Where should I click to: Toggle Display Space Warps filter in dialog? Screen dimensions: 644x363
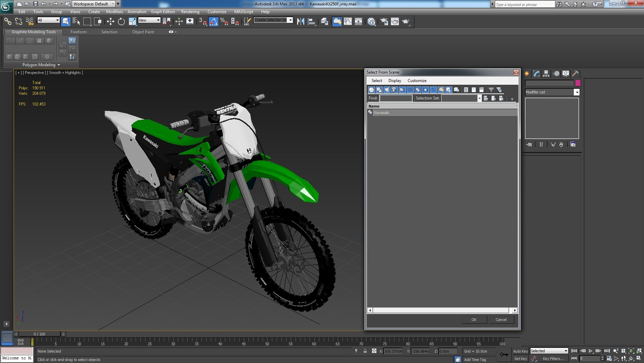click(x=410, y=90)
